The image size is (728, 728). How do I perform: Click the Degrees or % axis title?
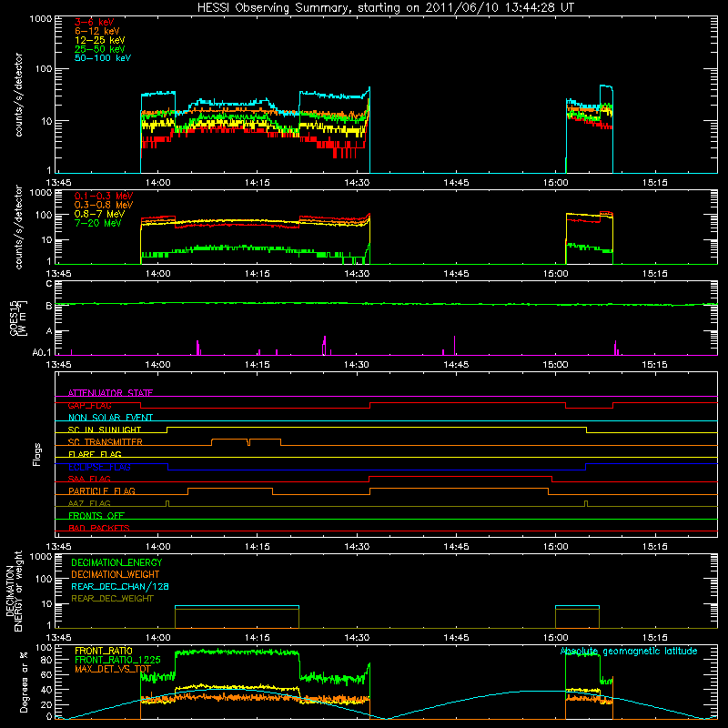tap(24, 682)
